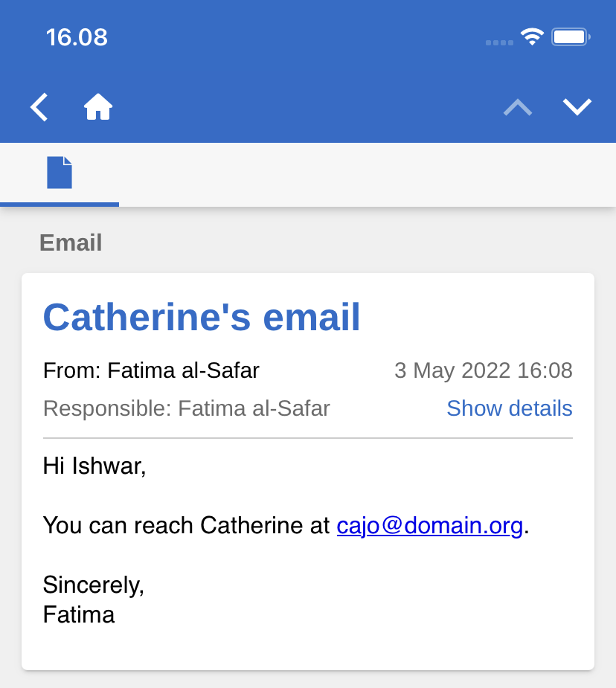Jump to next item with down chevron
Image resolution: width=616 pixels, height=688 pixels.
pos(577,108)
